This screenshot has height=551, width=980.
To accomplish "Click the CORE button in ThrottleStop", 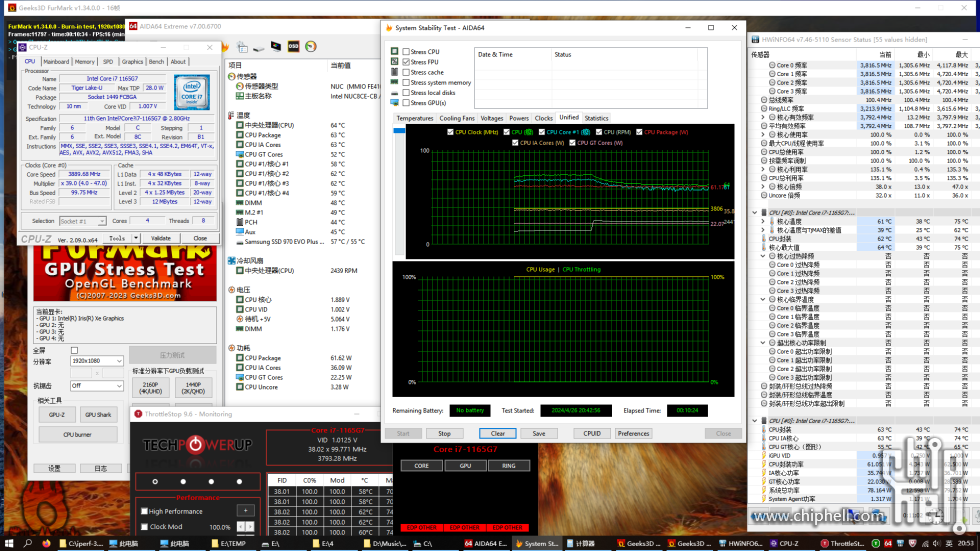I will (421, 465).
